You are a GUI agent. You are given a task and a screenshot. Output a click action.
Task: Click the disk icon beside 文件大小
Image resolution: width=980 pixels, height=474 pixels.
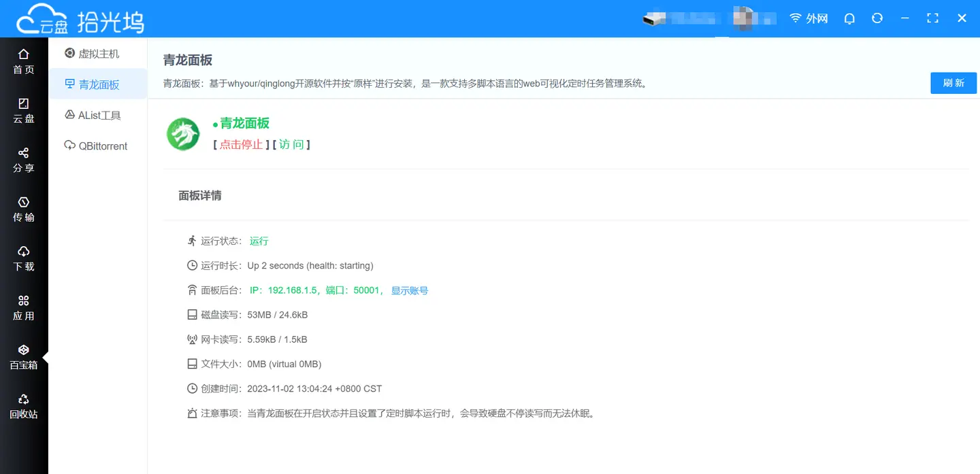[x=192, y=364]
